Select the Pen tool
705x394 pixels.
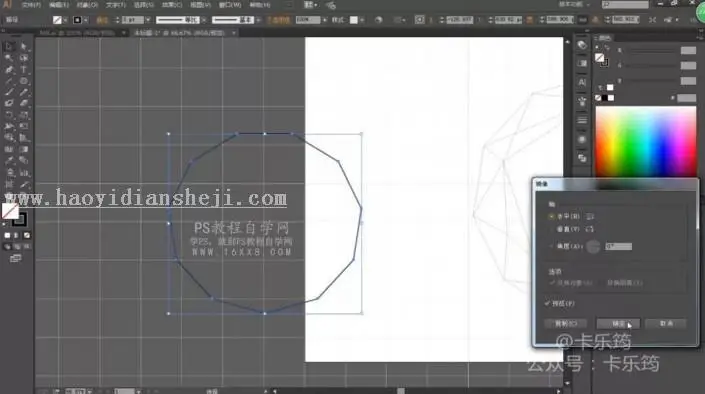click(x=9, y=70)
